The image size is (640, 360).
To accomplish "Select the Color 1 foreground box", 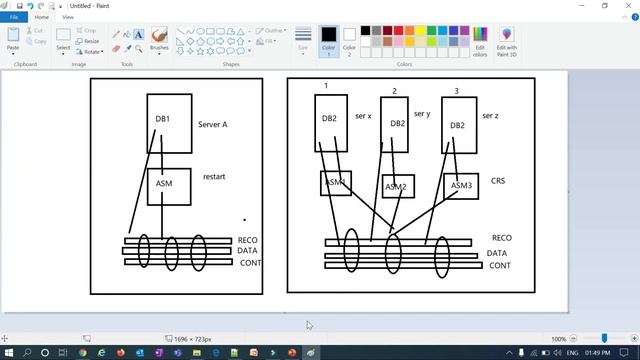I will click(x=329, y=42).
